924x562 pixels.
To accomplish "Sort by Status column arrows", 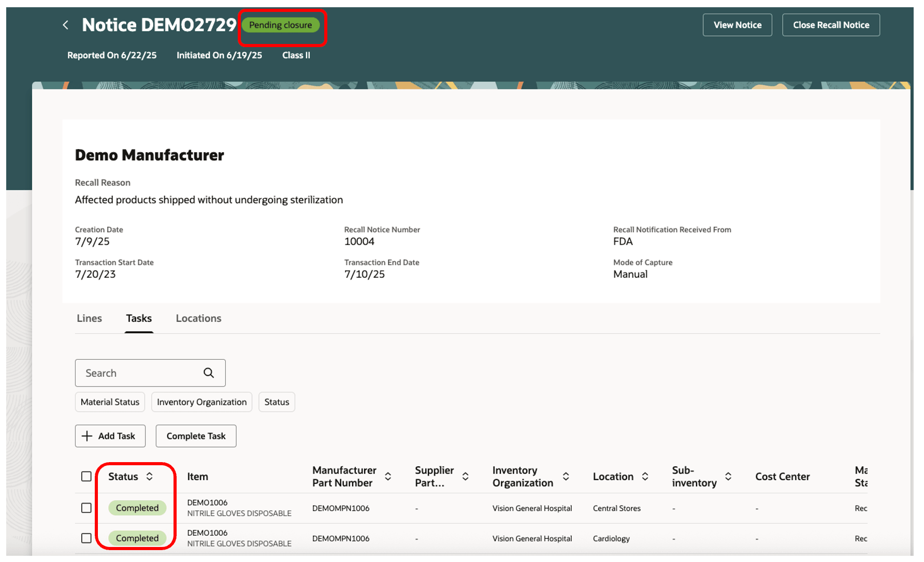I will coord(150,477).
